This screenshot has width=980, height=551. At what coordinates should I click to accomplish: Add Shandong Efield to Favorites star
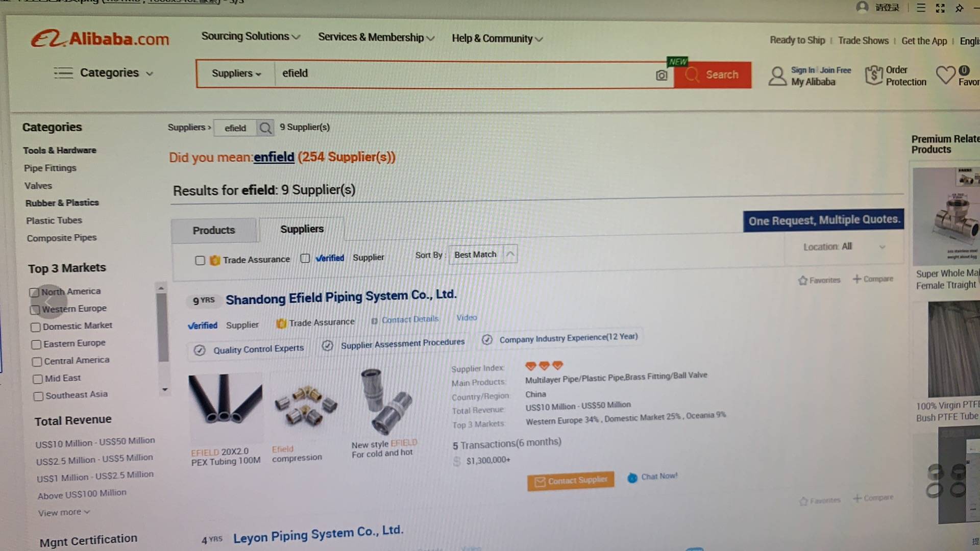coord(803,281)
